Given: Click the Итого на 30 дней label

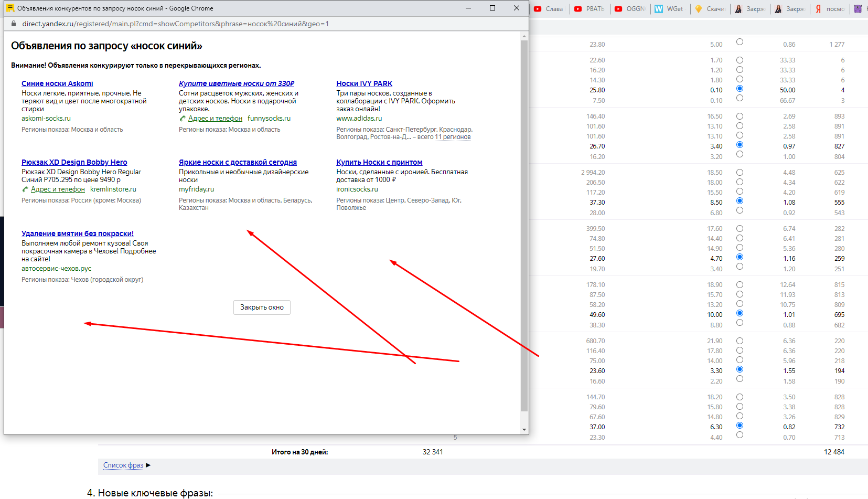Looking at the screenshot, I should tap(299, 452).
